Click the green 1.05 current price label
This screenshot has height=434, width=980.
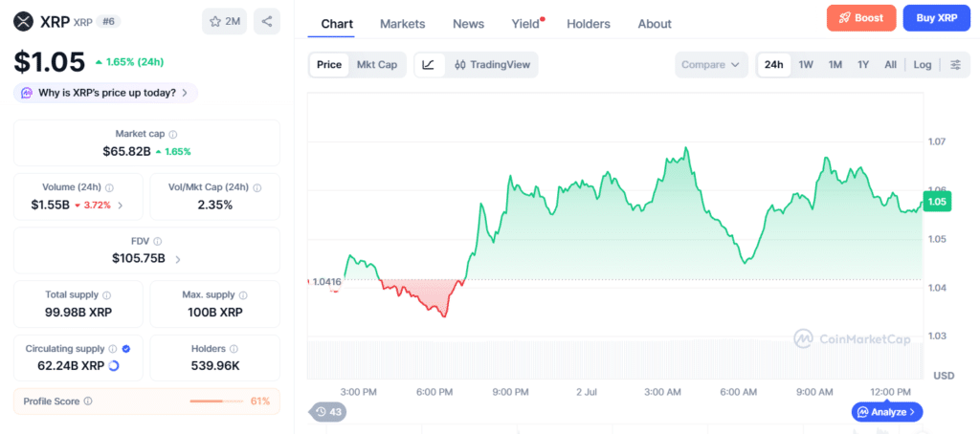937,202
